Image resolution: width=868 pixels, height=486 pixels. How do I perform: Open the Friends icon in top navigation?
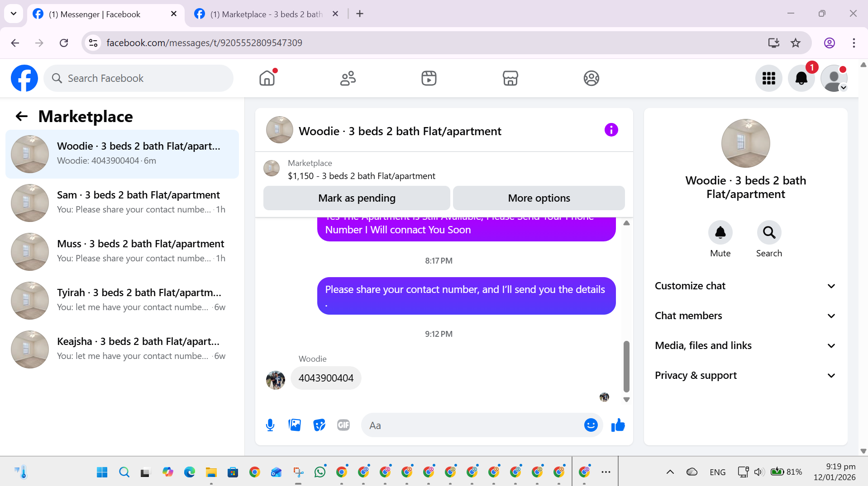point(348,78)
